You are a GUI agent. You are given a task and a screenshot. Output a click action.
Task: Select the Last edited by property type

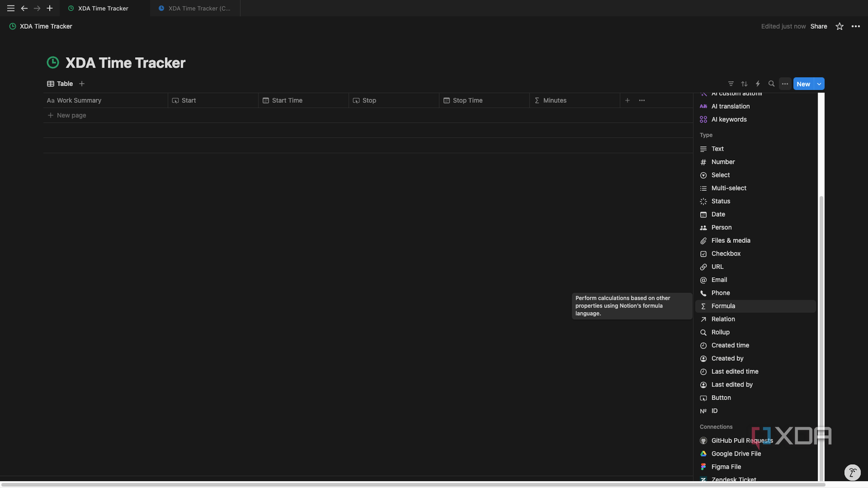(x=755, y=385)
